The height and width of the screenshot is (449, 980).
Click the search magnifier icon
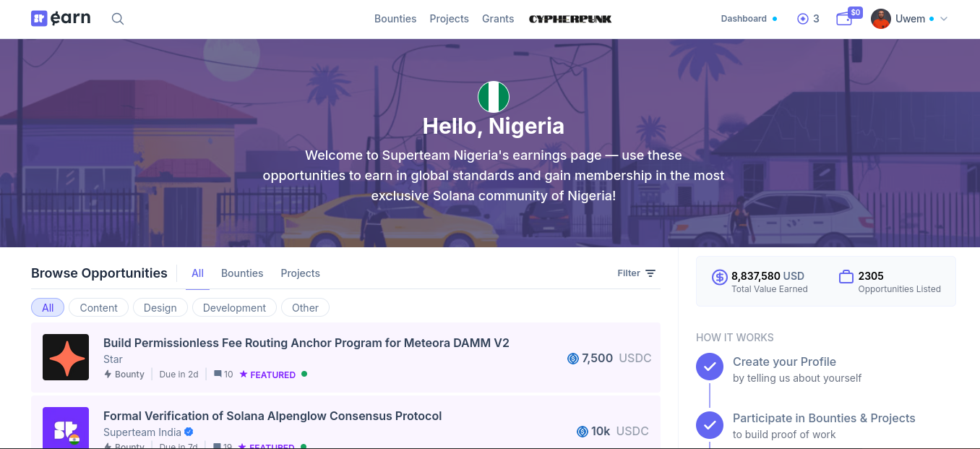coord(118,19)
